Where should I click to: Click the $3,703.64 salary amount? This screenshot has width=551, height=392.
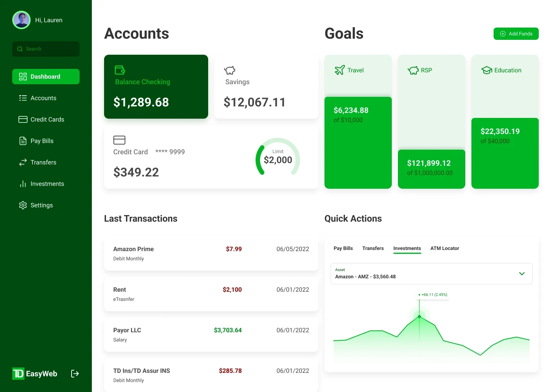pyautogui.click(x=228, y=330)
